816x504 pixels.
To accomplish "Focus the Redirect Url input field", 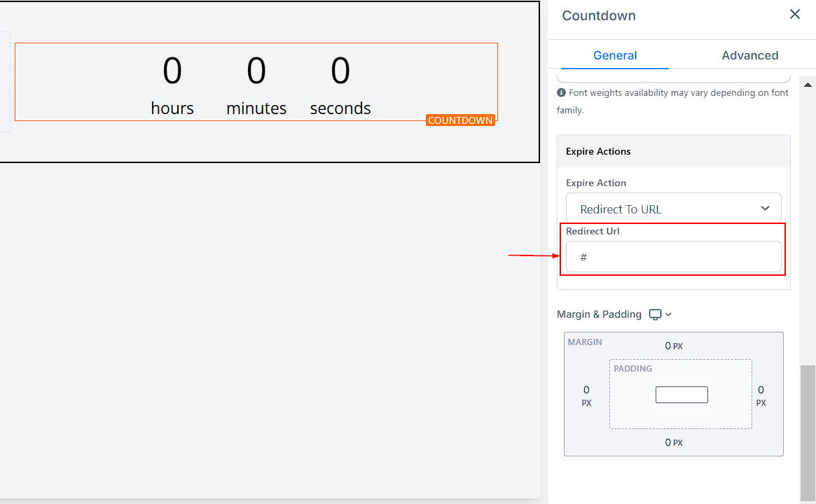I will tap(673, 257).
